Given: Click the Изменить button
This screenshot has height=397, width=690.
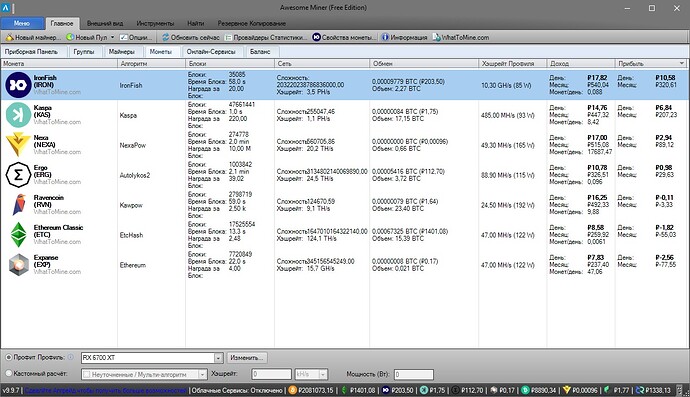Looking at the screenshot, I should [247, 358].
